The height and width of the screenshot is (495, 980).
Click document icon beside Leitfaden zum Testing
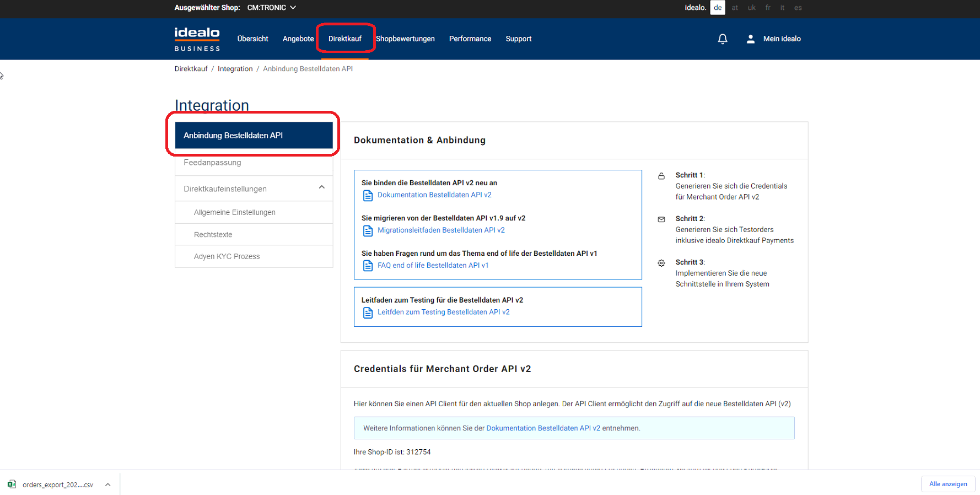coord(368,313)
